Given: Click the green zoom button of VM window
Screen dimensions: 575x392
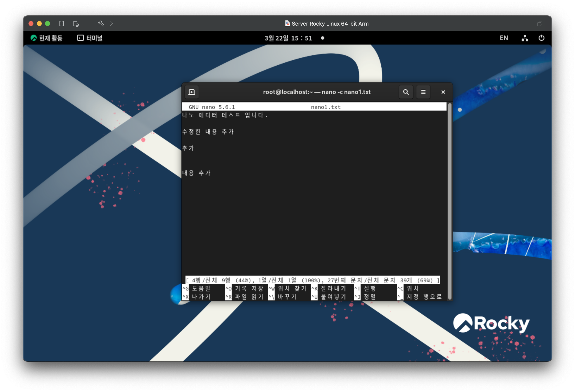Looking at the screenshot, I should tap(48, 24).
